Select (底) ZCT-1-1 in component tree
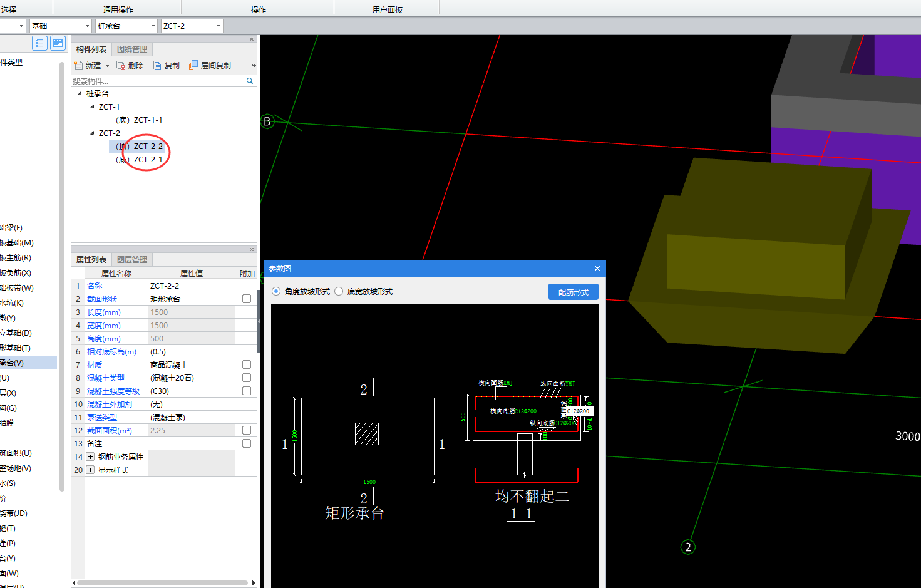The image size is (921, 588). coord(139,120)
